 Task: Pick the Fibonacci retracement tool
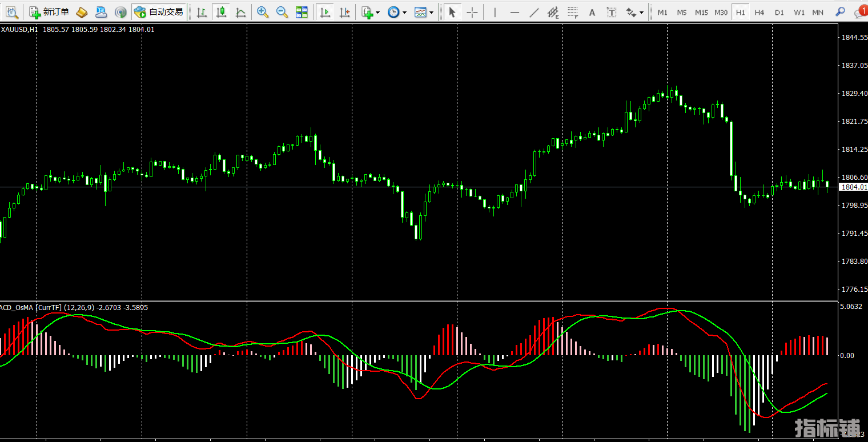[573, 12]
